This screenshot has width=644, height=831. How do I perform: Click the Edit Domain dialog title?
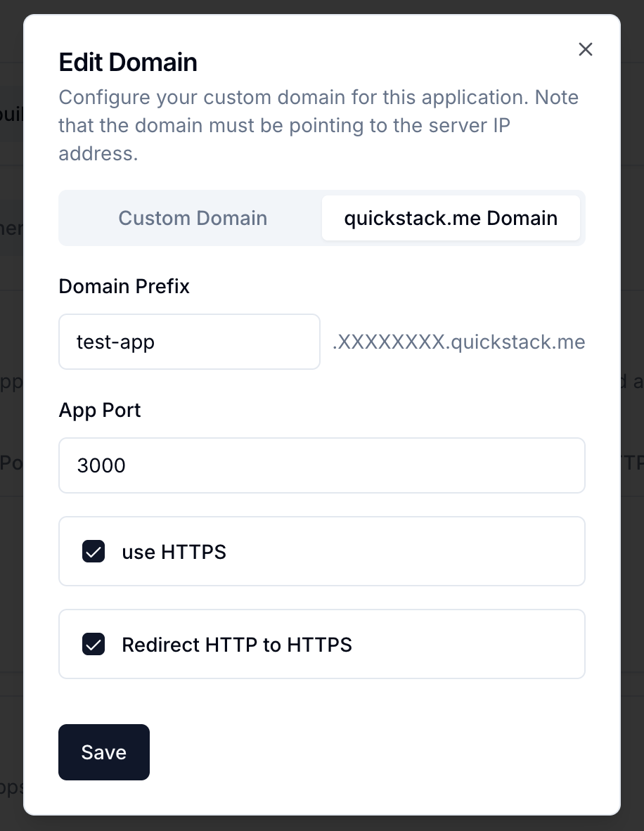127,62
